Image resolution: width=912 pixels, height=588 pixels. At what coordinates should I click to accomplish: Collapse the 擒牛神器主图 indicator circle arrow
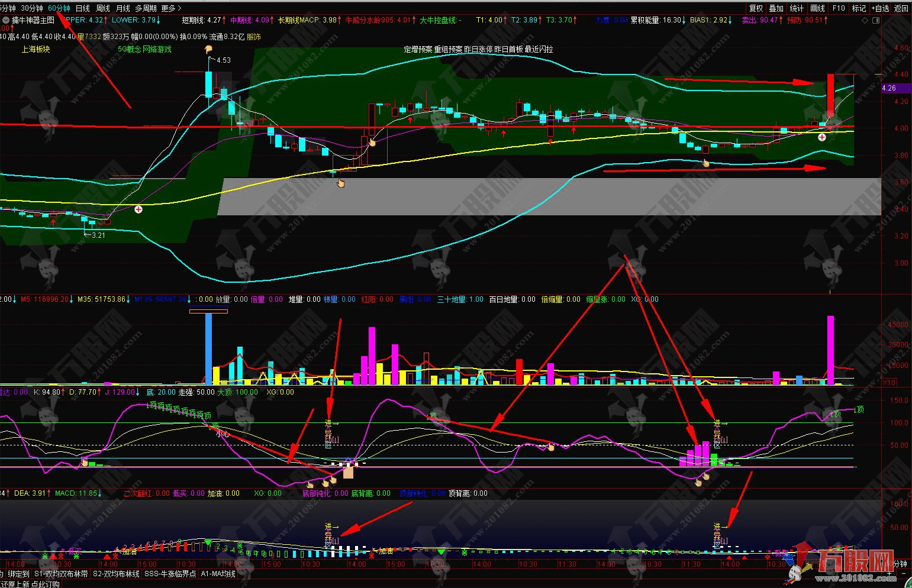(6, 20)
